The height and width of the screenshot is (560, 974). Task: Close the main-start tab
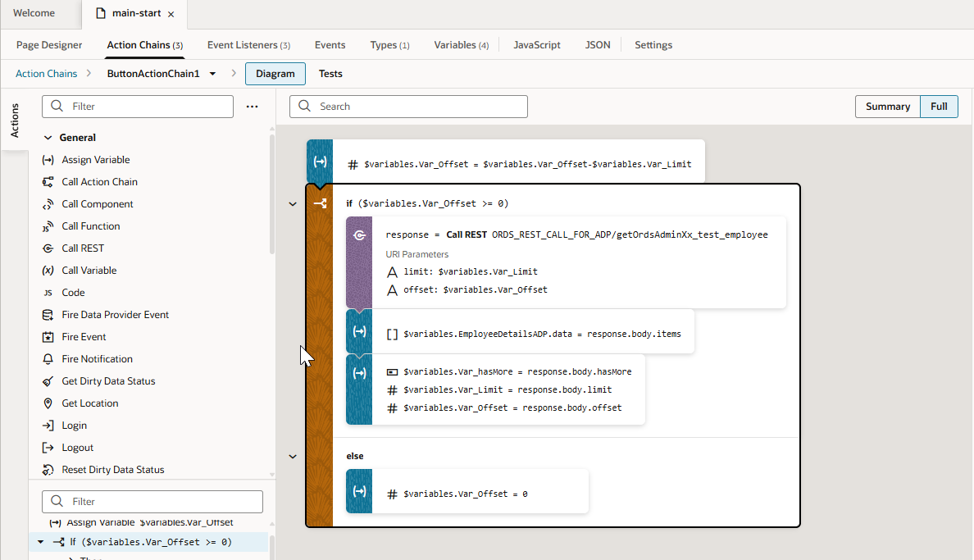(171, 14)
